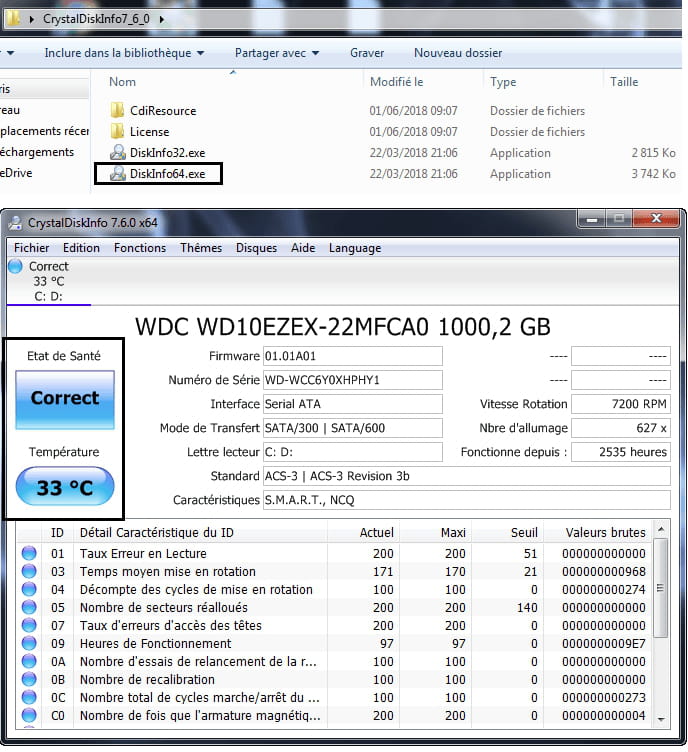Open the Disques menu

257,248
